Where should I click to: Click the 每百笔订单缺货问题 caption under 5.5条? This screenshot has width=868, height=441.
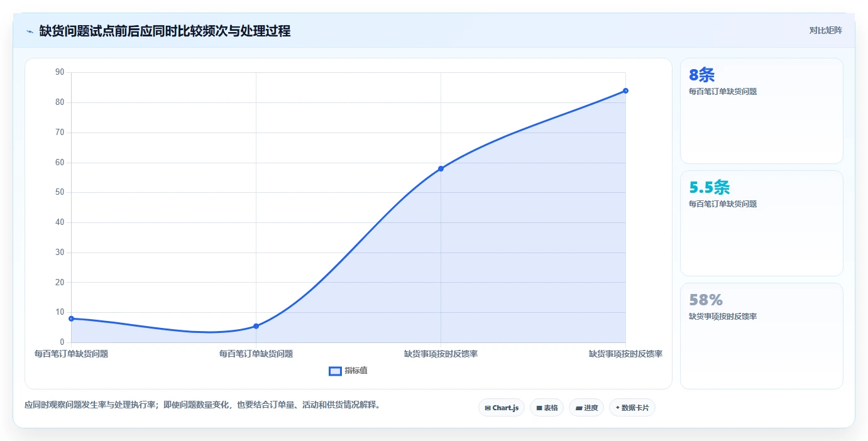pos(723,204)
